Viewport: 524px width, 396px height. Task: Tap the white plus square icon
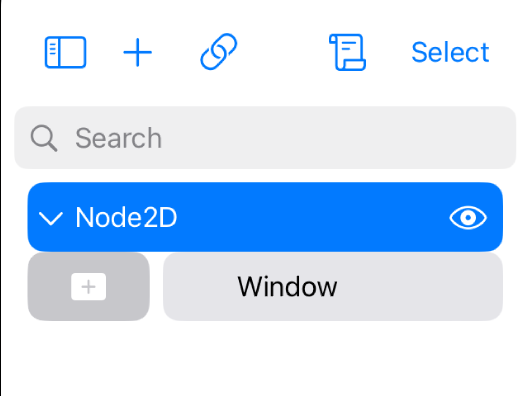pos(89,287)
